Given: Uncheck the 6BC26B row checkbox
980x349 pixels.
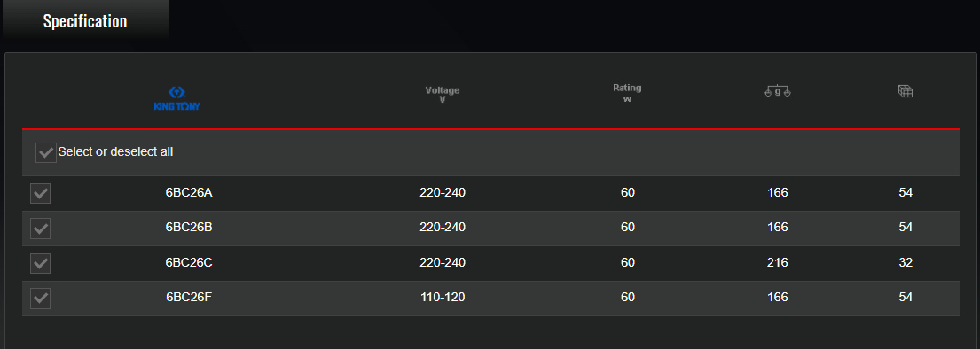Looking at the screenshot, I should [41, 229].
